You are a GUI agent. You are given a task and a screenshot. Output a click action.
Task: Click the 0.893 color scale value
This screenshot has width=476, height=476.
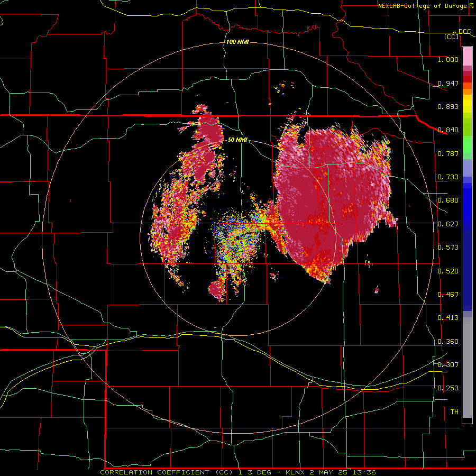448,106
